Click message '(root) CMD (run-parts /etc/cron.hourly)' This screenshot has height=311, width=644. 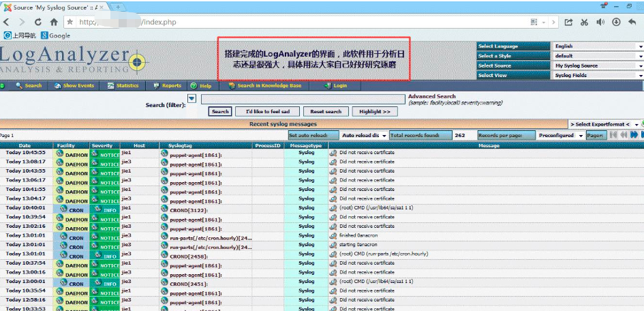384,254
